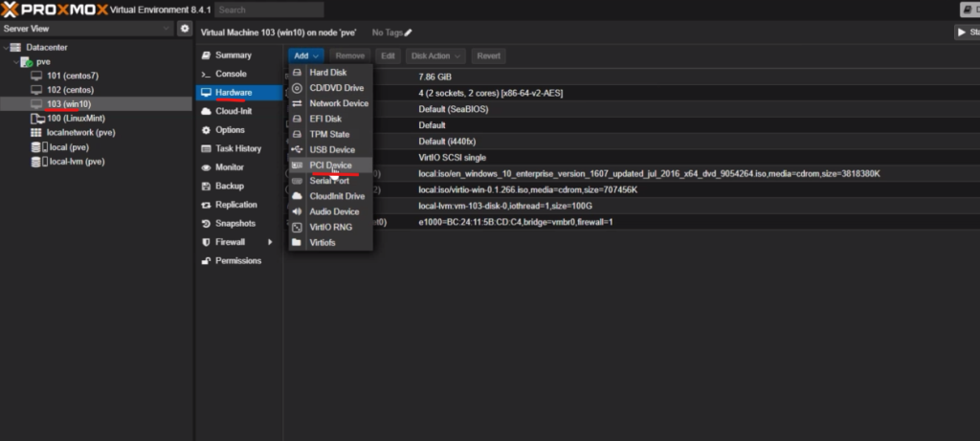Select VM 103 (win10) in tree
Viewport: 980px width, 441px height.
(97, 104)
